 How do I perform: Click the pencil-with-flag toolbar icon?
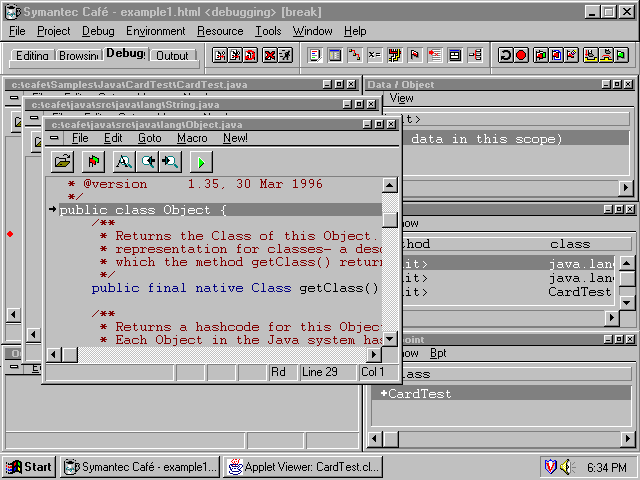coord(571,55)
